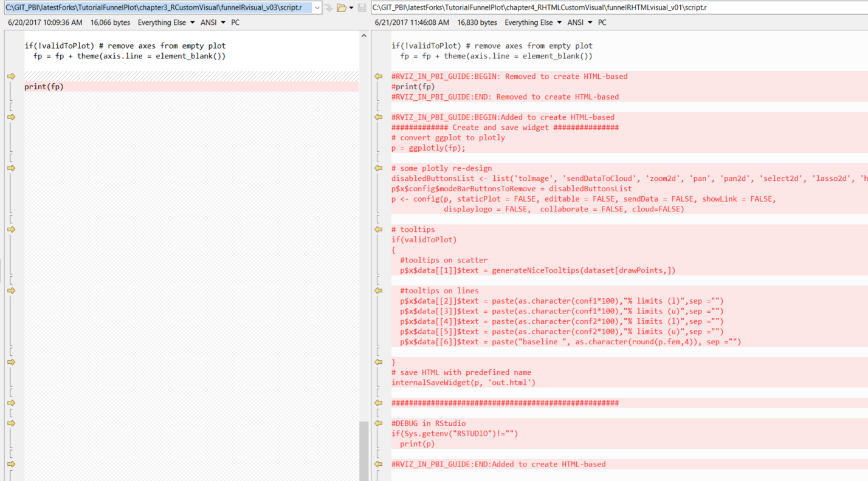
Task: Click the 'PC' line ending label in right pane
Action: pyautogui.click(x=602, y=22)
